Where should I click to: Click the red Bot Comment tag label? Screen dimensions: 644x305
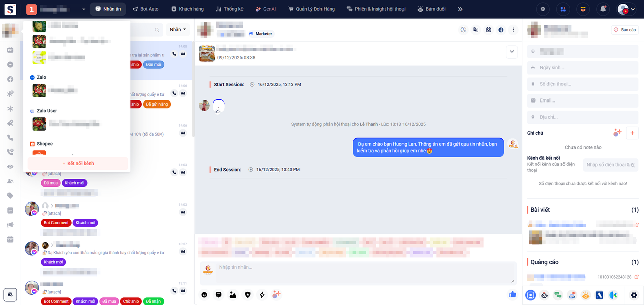[56, 223]
